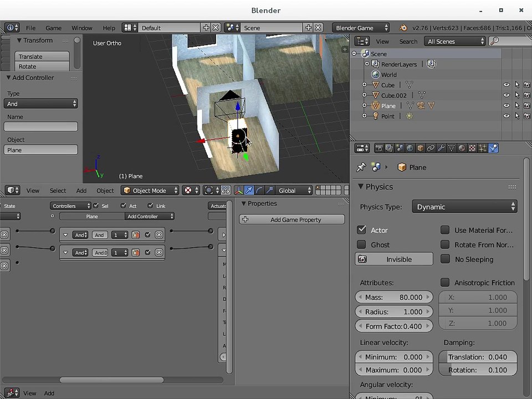Open the Game menu
Screen dimensions: 532x399
pyautogui.click(x=54, y=28)
